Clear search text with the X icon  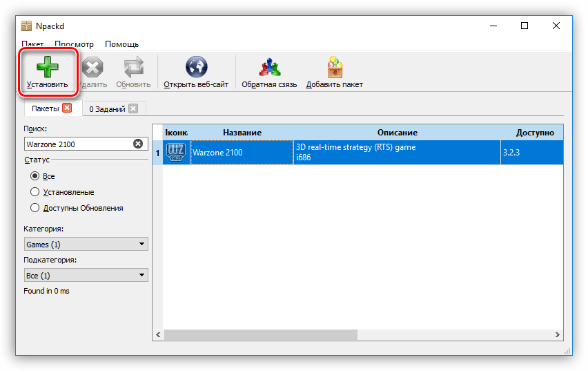pos(137,144)
